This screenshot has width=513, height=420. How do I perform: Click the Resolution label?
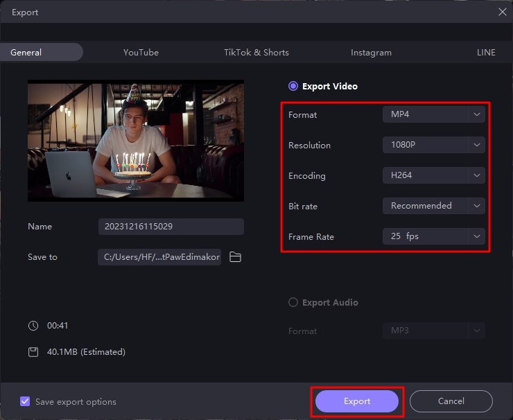tap(309, 146)
